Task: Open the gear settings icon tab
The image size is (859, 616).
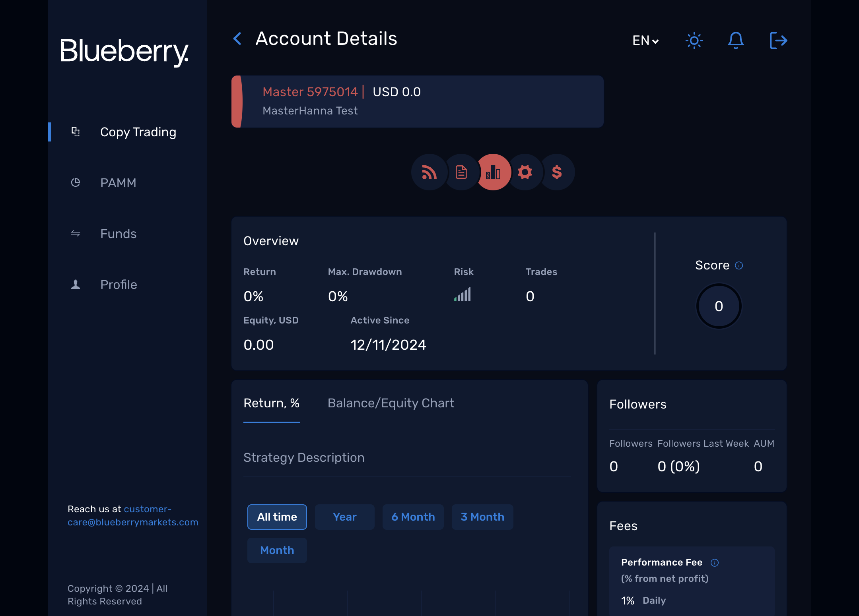Action: point(525,172)
